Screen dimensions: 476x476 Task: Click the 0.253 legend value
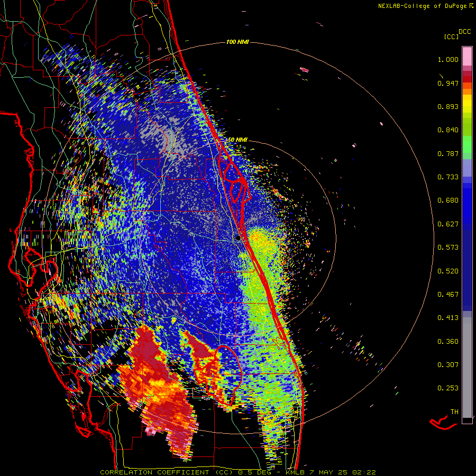click(448, 388)
